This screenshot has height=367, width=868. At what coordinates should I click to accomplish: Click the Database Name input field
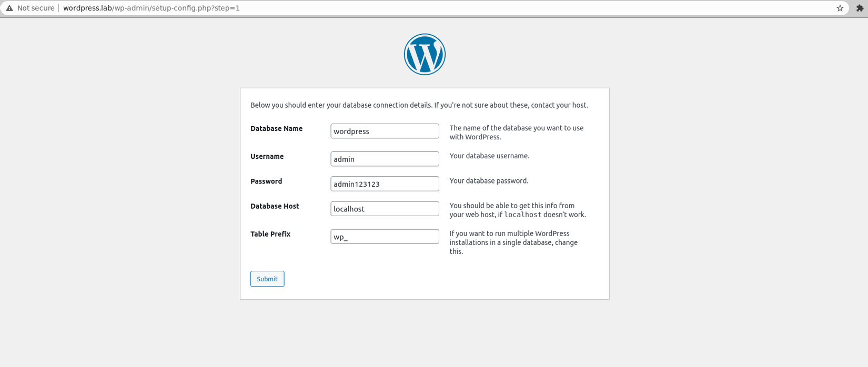[x=385, y=131]
